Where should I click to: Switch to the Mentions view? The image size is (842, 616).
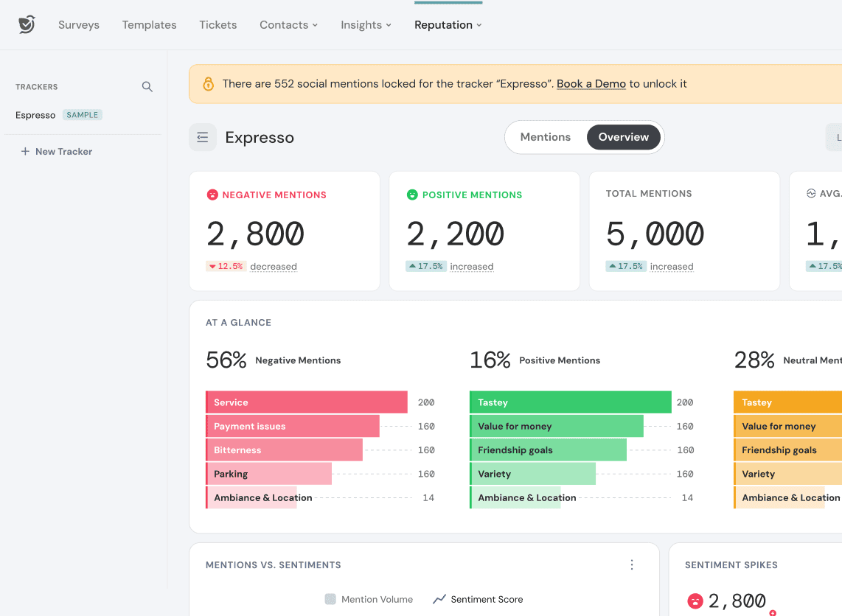click(545, 137)
